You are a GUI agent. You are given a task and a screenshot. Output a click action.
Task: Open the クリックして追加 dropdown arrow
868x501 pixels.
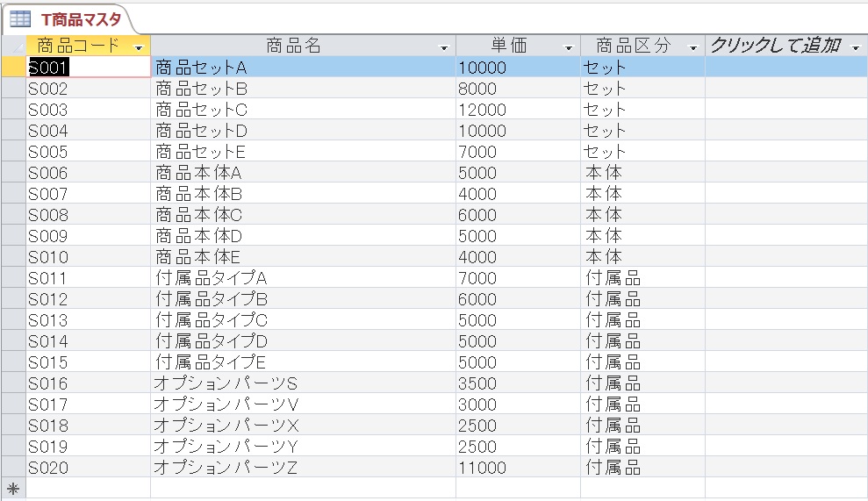[x=856, y=47]
